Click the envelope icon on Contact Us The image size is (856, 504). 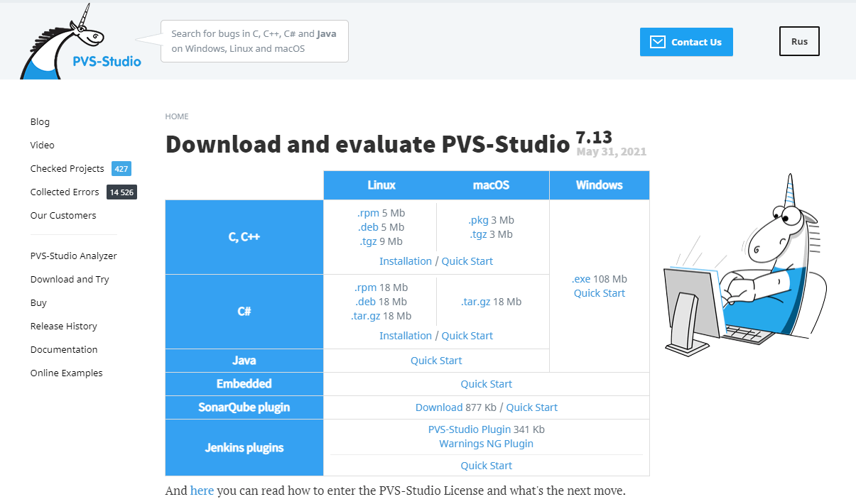click(x=658, y=42)
